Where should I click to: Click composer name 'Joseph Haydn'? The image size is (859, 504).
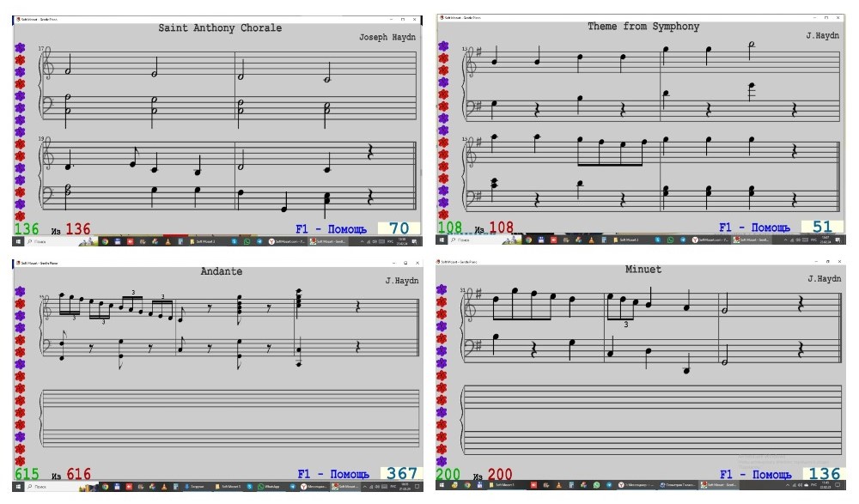387,37
